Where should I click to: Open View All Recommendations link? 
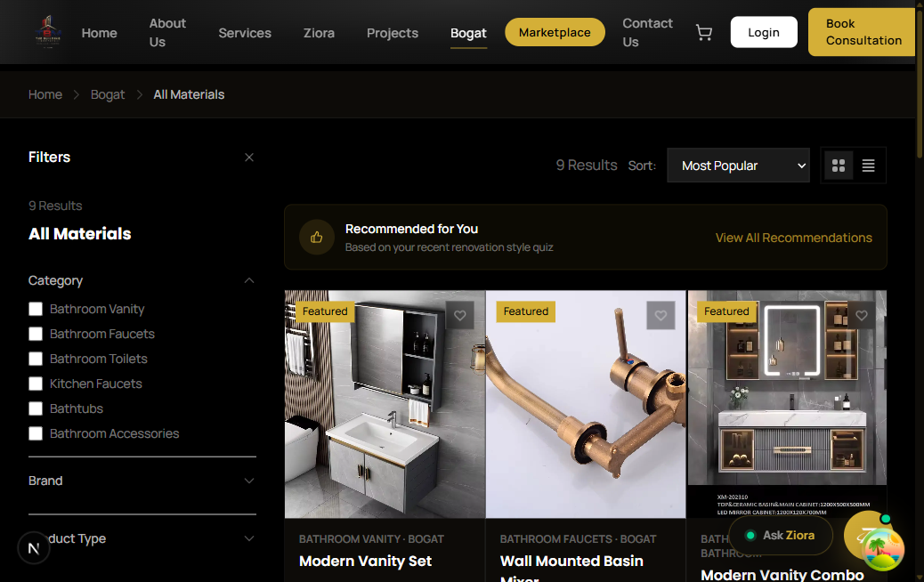[794, 238]
